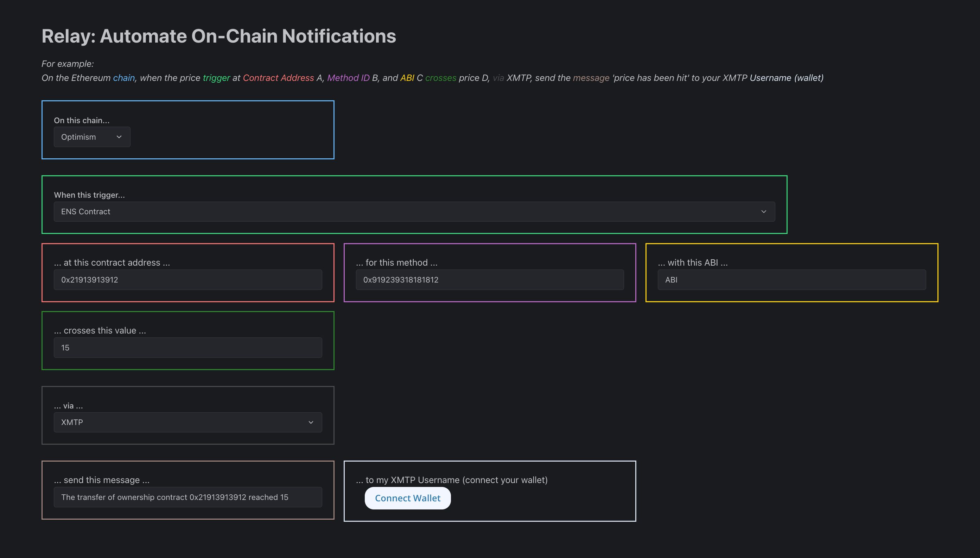980x558 pixels.
Task: Click the method ID input field
Action: click(489, 279)
